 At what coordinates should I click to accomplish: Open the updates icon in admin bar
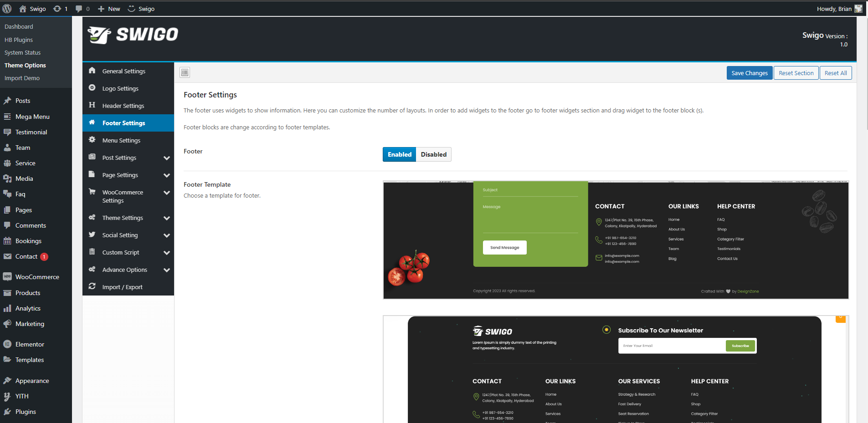57,9
